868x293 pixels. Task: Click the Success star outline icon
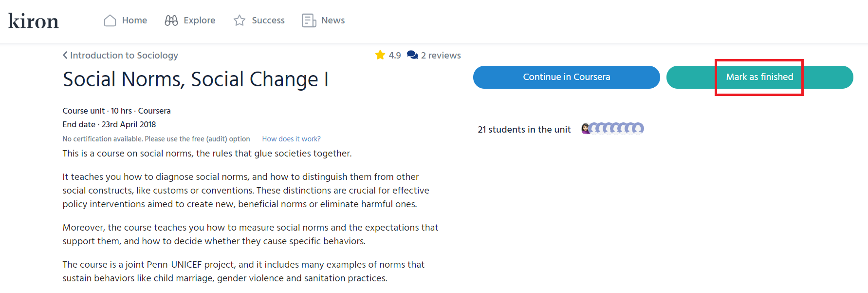click(239, 20)
